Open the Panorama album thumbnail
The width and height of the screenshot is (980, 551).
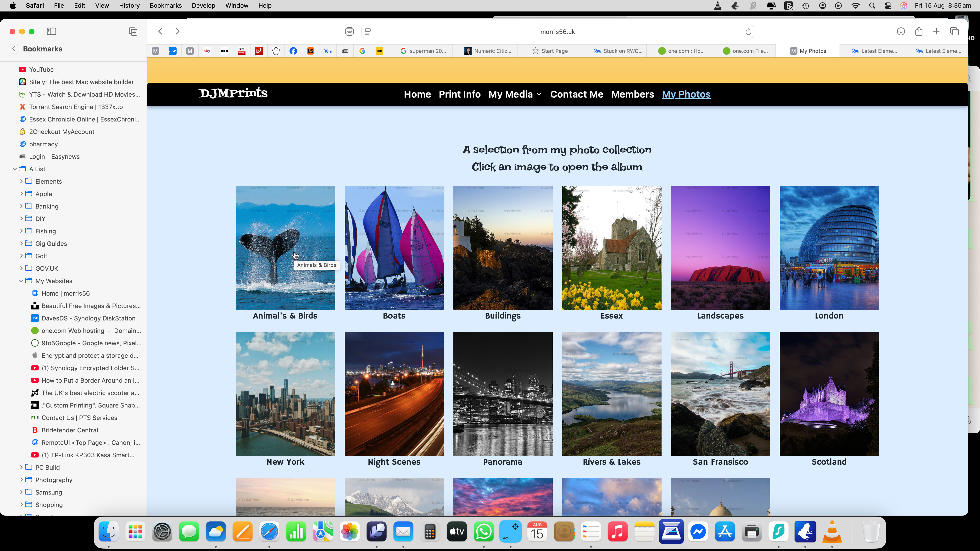(x=503, y=394)
